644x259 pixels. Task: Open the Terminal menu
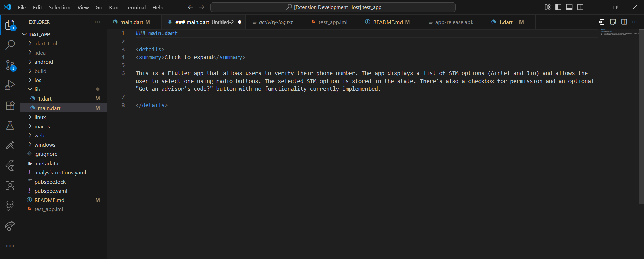pos(135,7)
